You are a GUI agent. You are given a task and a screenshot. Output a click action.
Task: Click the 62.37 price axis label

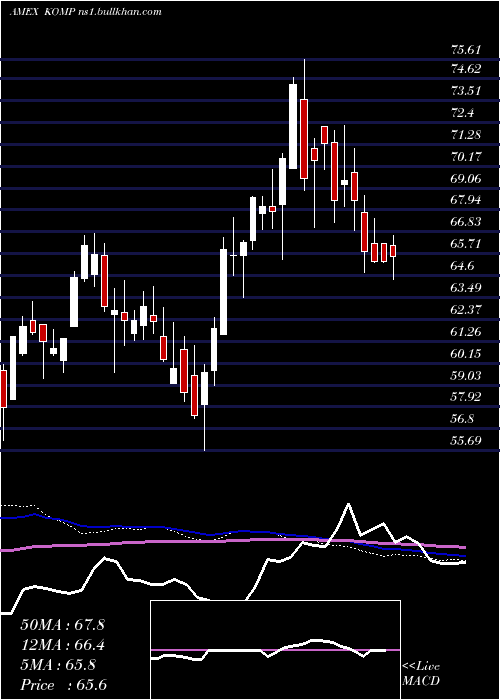pyautogui.click(x=466, y=310)
